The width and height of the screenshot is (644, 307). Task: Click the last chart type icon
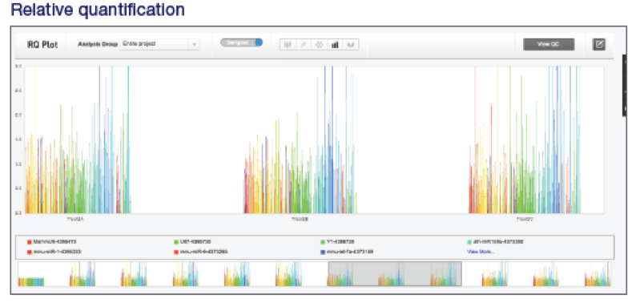coord(351,44)
